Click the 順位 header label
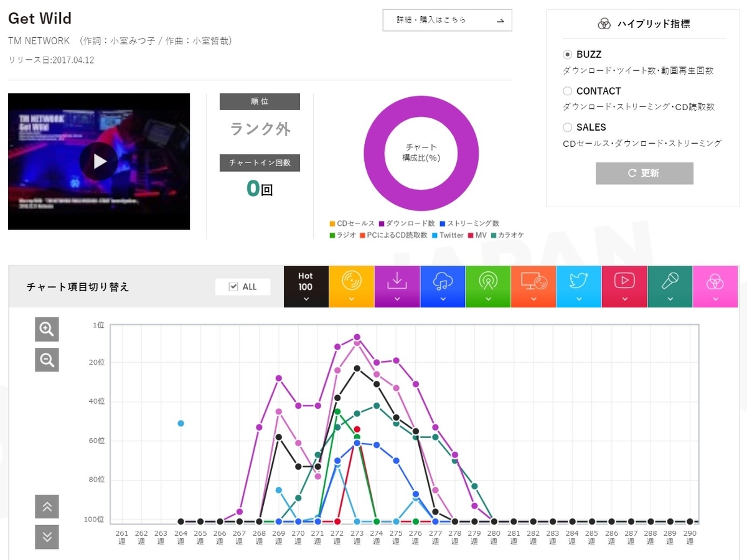 coord(260,101)
